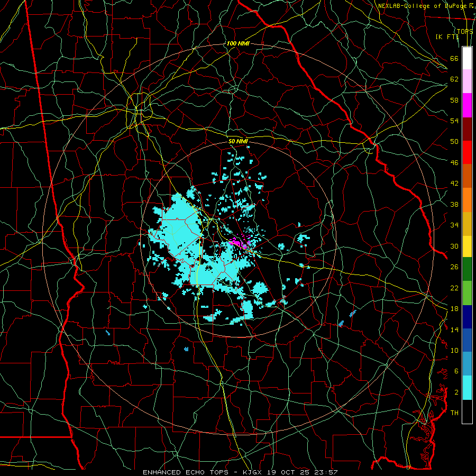Click the magenta swatch in the color legend
The image size is (476, 476).
pos(467,105)
